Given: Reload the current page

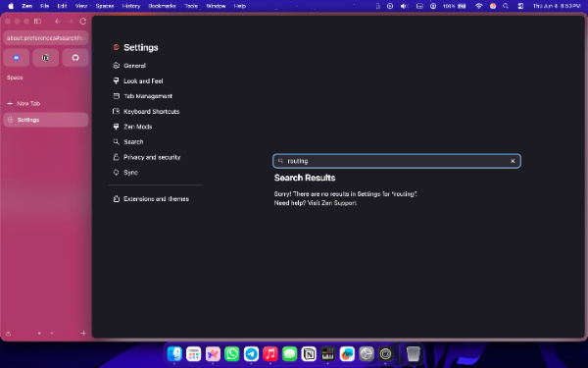Looking at the screenshot, I should 83,22.
